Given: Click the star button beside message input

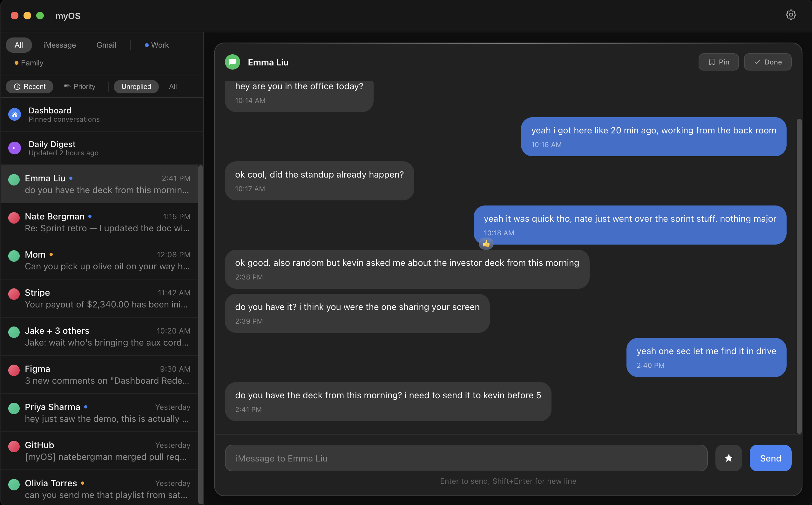Looking at the screenshot, I should coord(728,458).
